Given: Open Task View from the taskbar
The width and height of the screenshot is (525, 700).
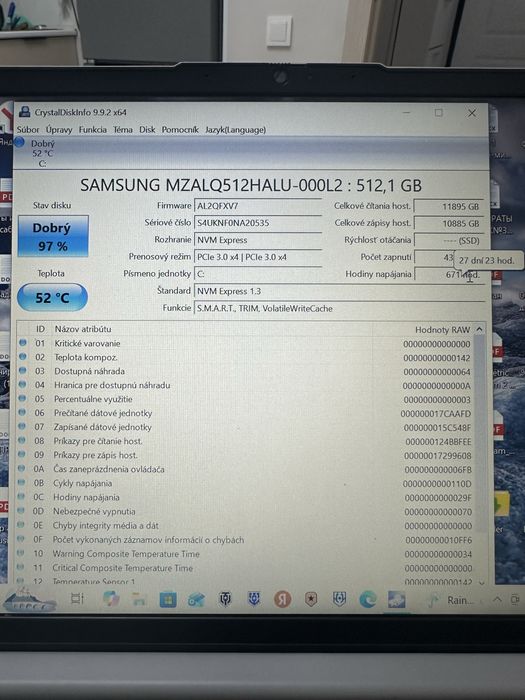Looking at the screenshot, I should click(x=77, y=599).
